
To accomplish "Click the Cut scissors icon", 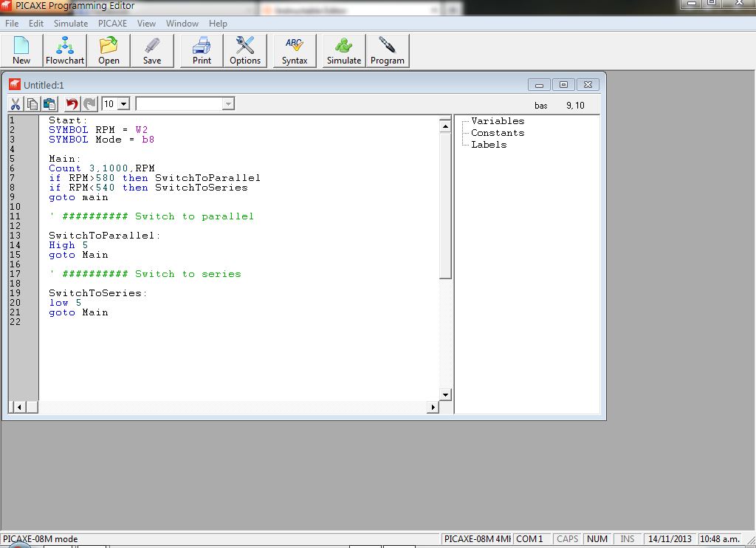I will pos(16,103).
